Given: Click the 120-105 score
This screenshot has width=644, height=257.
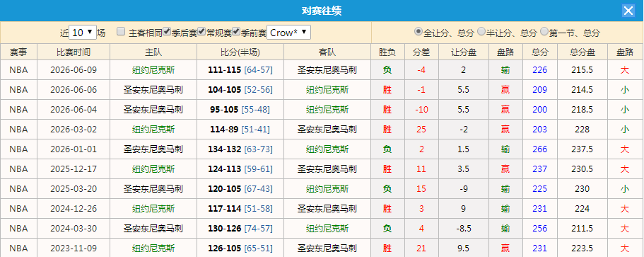Looking at the screenshot, I should (x=224, y=189).
